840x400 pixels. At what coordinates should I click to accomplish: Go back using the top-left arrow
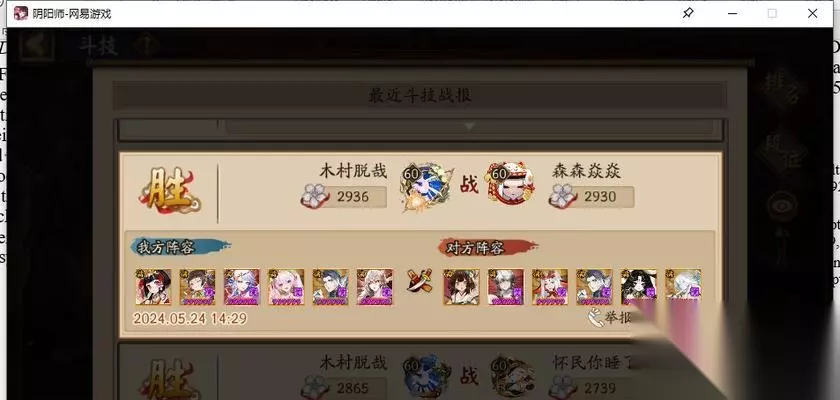(x=36, y=46)
